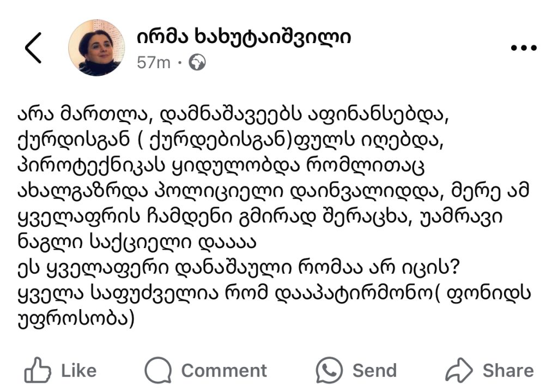Screen dimensions: 558x392
Task: Go back using the left chevron arrow
Action: click(33, 47)
